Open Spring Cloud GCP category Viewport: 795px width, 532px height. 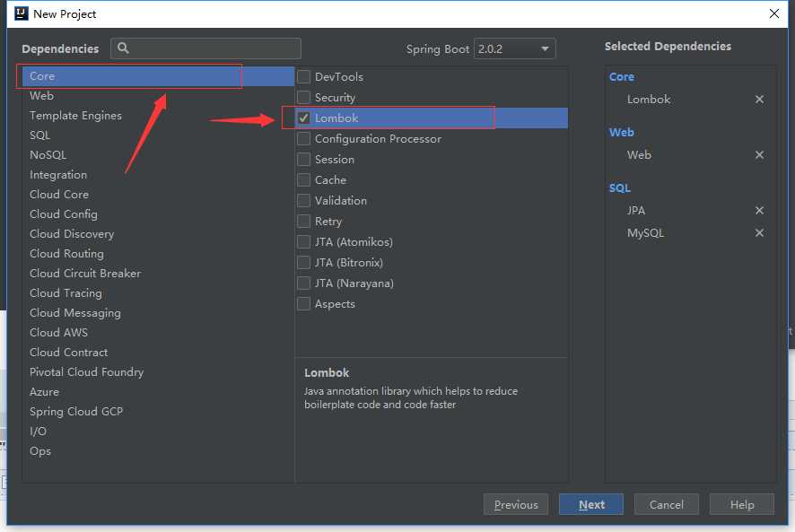pyautogui.click(x=158, y=412)
